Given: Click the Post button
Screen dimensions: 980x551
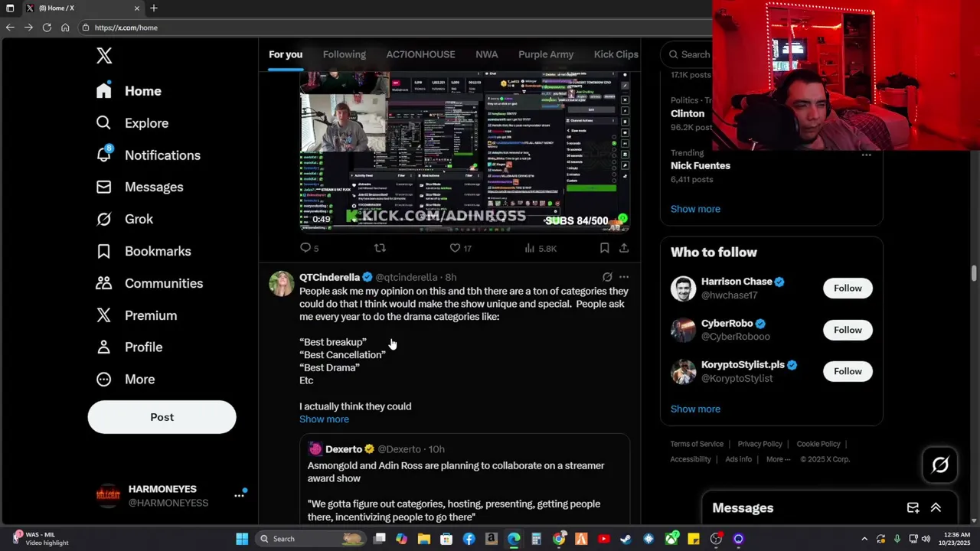Looking at the screenshot, I should coord(162,417).
